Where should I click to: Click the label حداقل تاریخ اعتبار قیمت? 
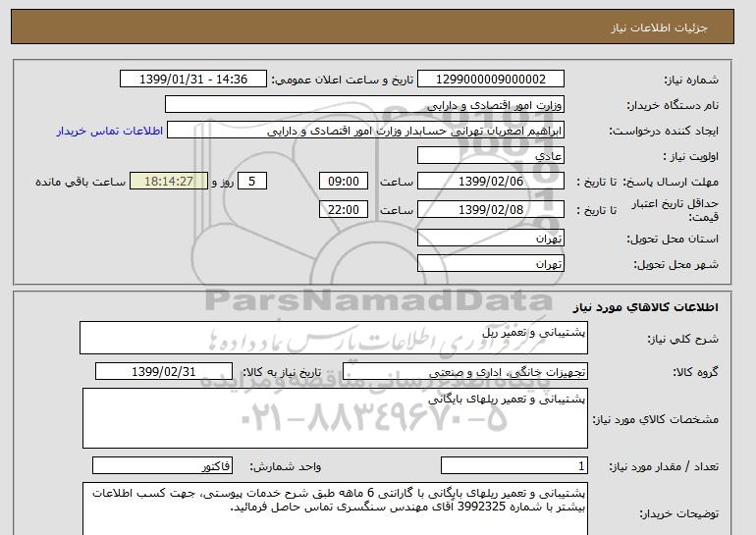point(675,210)
